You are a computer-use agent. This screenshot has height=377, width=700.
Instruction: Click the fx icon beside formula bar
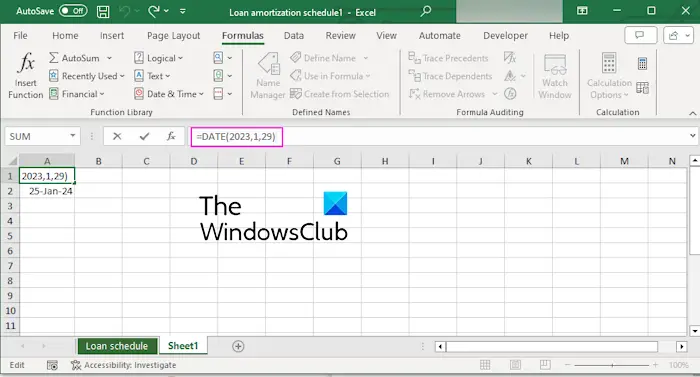pos(171,136)
